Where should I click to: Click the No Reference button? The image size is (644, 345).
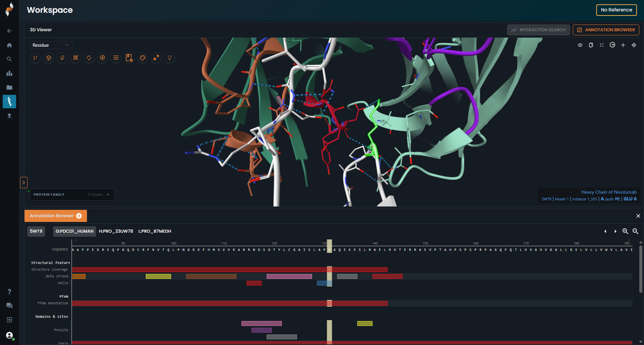(616, 10)
